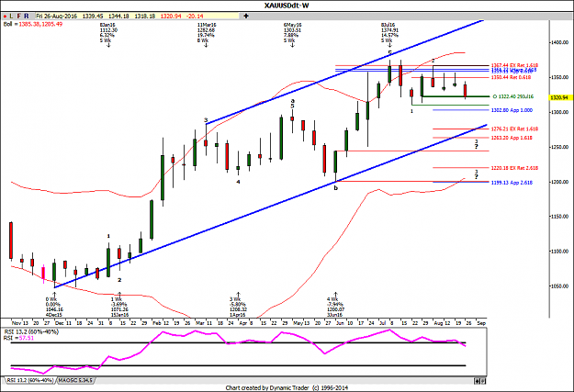This screenshot has height=392, width=574.
Task: Click the F button in the chart toolbar
Action: [19, 17]
